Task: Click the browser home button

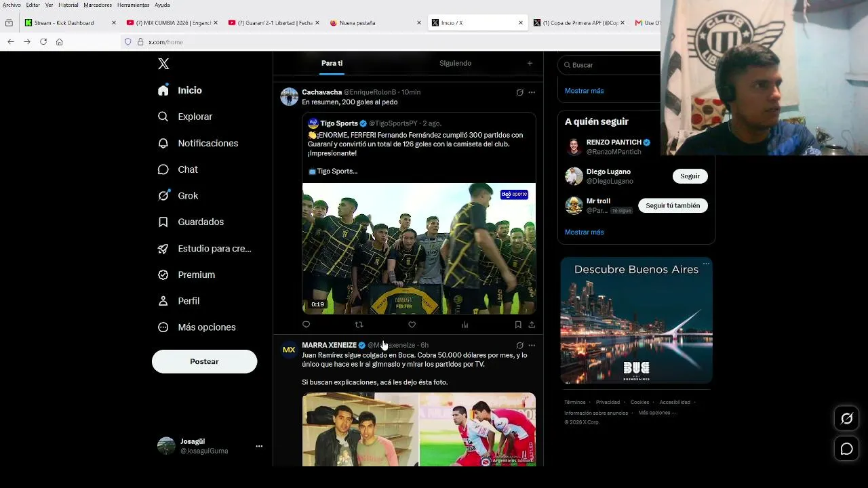Action: [x=60, y=42]
